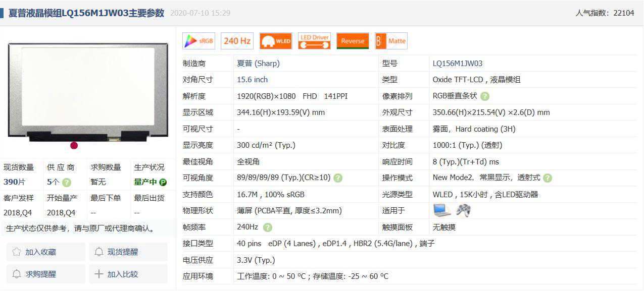Click the 240 Hz refresh rate badge

(x=237, y=41)
